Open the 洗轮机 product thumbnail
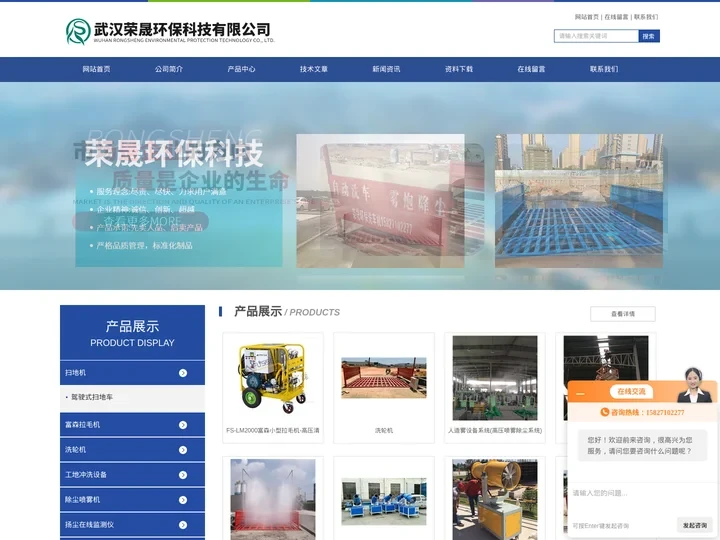This screenshot has height=540, width=720. pyautogui.click(x=384, y=378)
